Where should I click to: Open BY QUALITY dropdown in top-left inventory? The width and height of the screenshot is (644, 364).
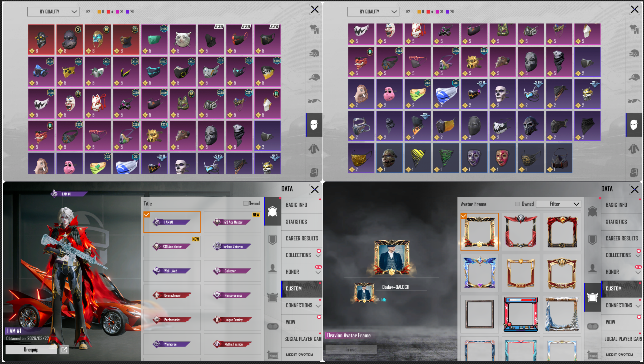pyautogui.click(x=53, y=12)
